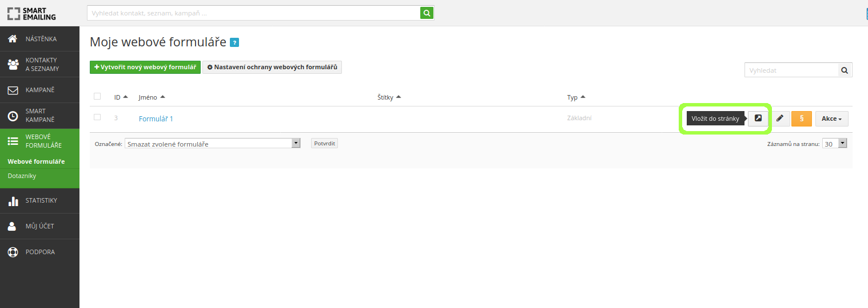Check the Formulář 1 row checkbox
868x308 pixels.
(97, 117)
